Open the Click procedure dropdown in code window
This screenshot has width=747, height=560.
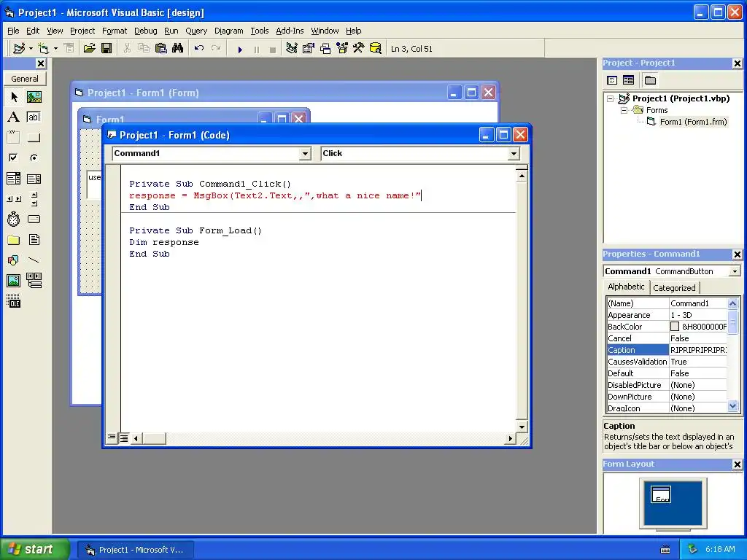513,153
